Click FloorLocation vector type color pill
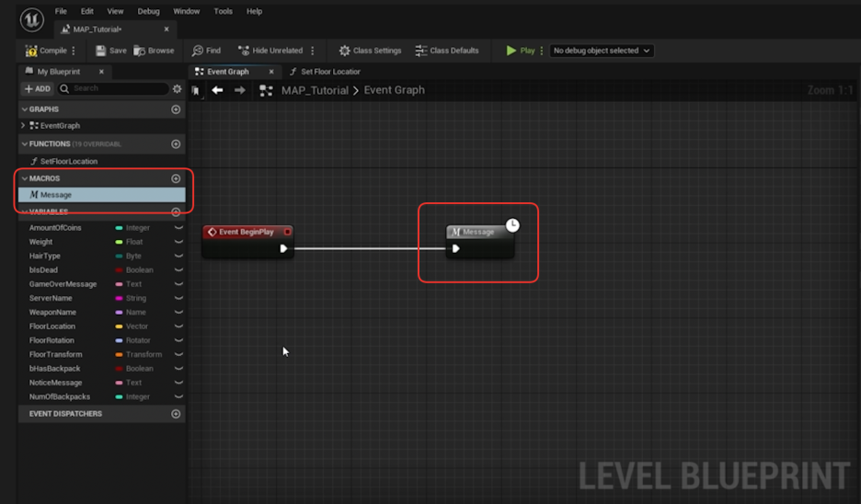This screenshot has width=861, height=504. coord(120,326)
